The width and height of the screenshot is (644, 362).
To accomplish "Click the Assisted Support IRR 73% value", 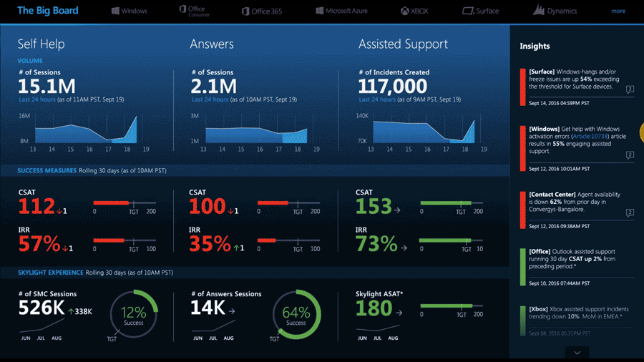I will pyautogui.click(x=376, y=244).
